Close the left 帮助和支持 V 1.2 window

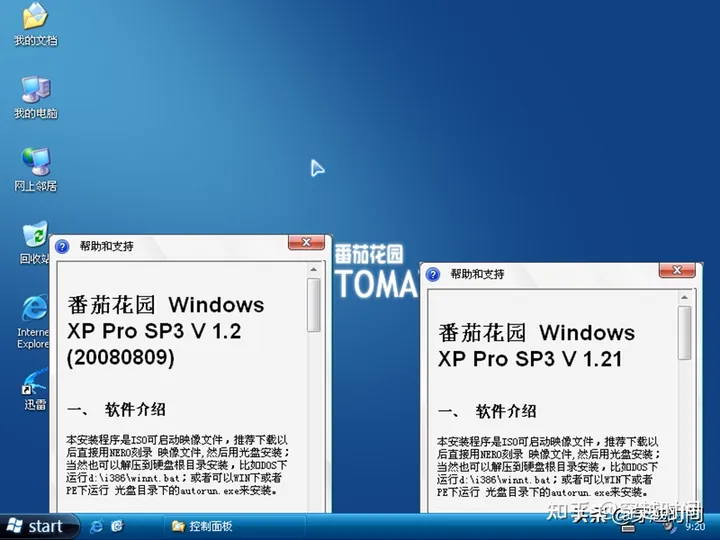[306, 242]
